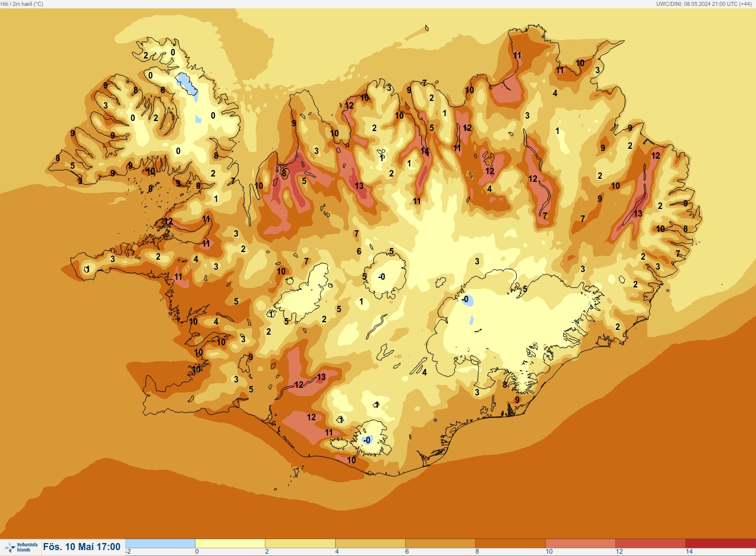Click the '0' legend scale label
The height and width of the screenshot is (556, 756).
[197, 552]
